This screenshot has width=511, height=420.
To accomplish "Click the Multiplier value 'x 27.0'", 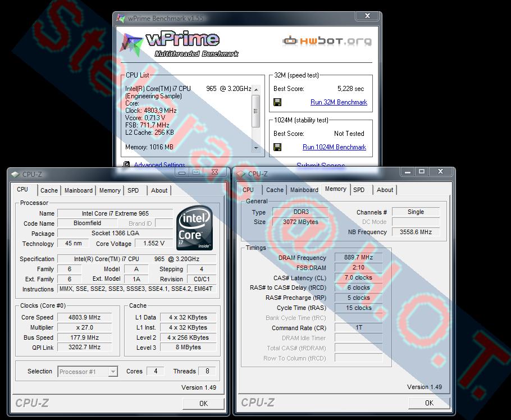I will 84,327.
